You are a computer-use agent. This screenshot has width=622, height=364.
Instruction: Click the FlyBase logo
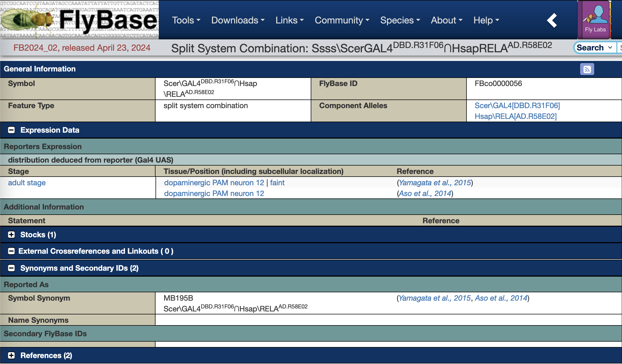pos(79,20)
